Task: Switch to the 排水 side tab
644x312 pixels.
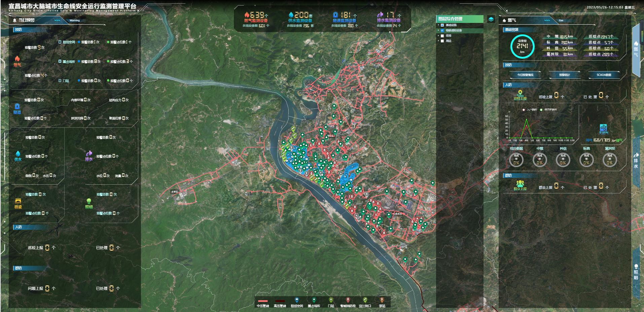Action: click(x=636, y=161)
